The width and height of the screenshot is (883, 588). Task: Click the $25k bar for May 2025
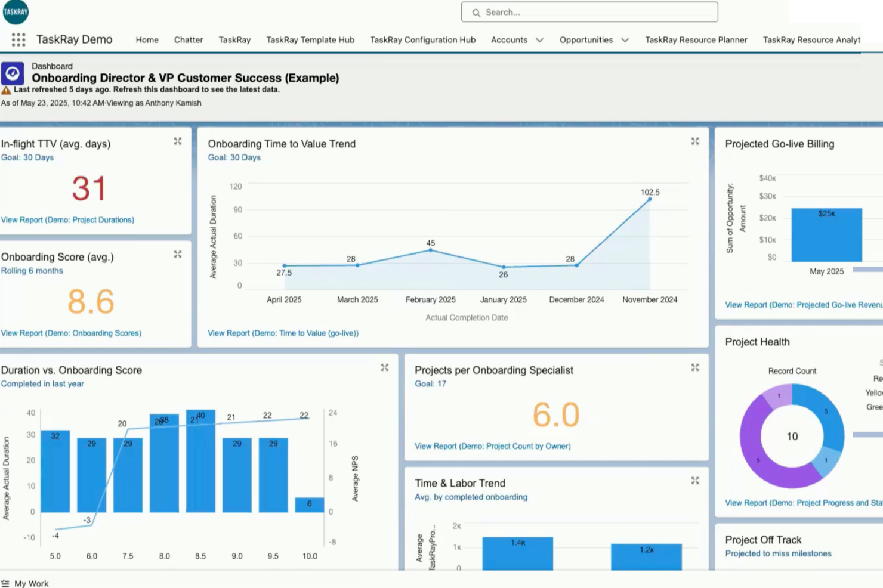coord(827,235)
